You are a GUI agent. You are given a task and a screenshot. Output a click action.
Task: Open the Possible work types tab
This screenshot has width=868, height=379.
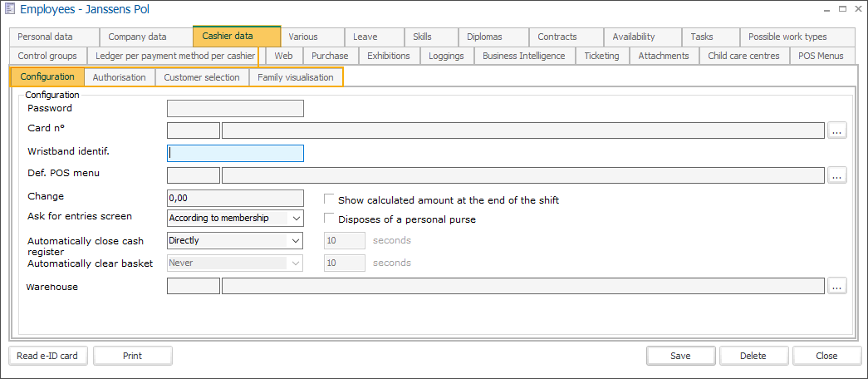pyautogui.click(x=797, y=37)
